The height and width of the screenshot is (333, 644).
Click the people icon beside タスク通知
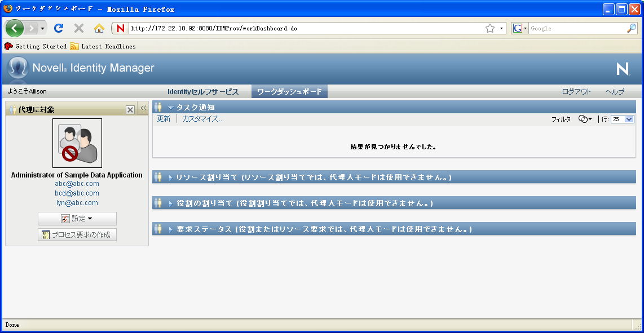[158, 108]
